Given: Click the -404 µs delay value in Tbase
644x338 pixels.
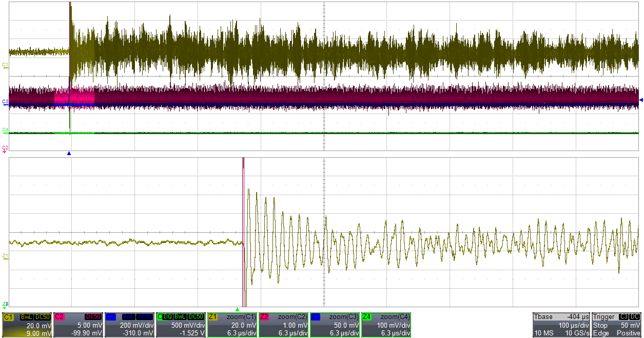Looking at the screenshot, I should pos(577,317).
